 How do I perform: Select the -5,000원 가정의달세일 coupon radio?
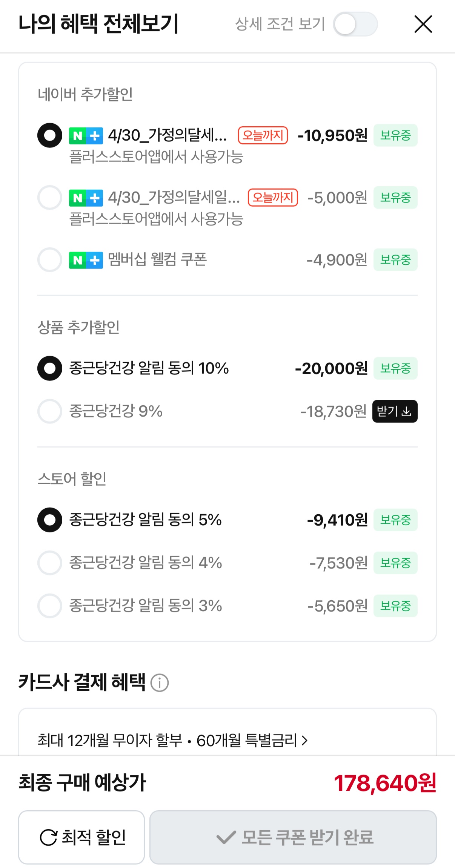pos(50,198)
